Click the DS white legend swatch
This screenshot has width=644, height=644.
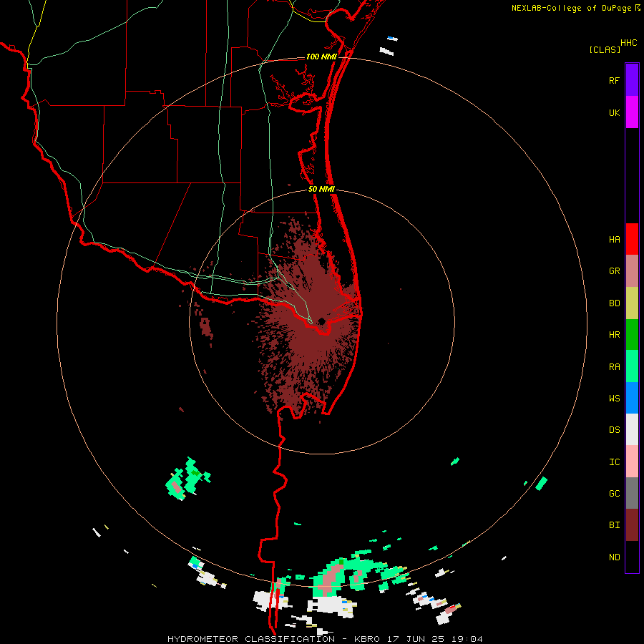(x=632, y=429)
